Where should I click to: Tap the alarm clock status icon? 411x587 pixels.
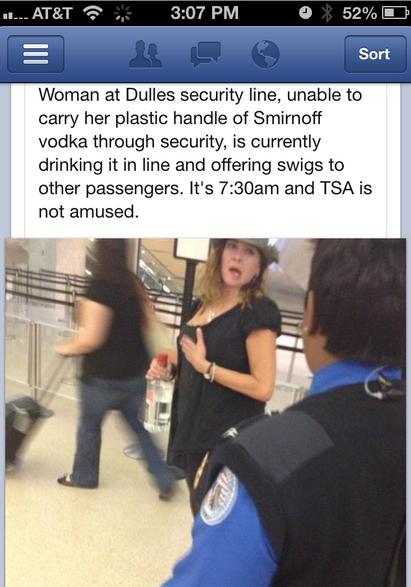tap(305, 13)
